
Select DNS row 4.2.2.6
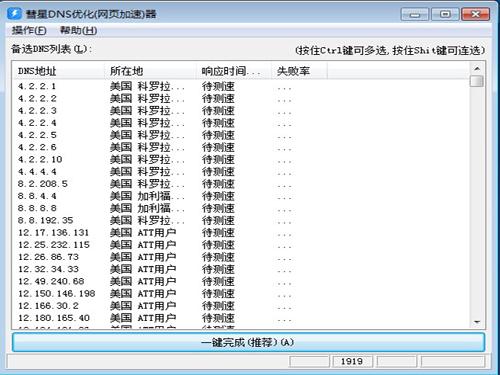pos(241,147)
